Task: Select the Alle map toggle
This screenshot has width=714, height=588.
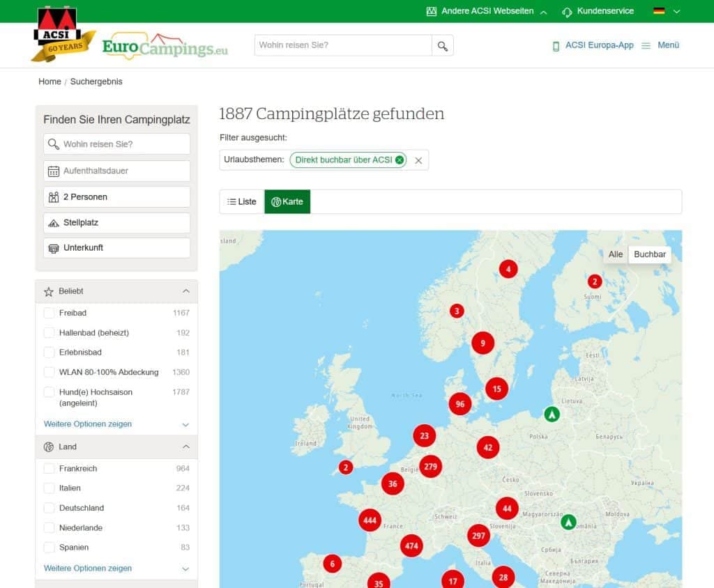Action: 616,254
